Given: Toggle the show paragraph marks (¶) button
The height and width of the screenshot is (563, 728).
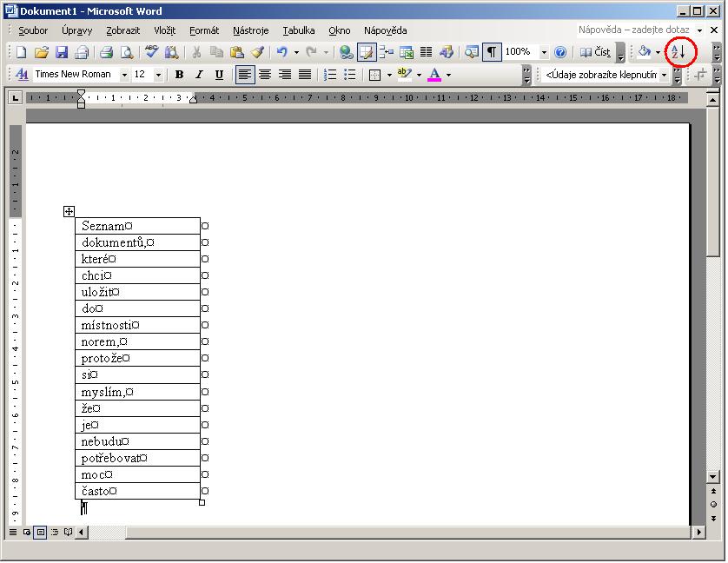Looking at the screenshot, I should coord(492,52).
